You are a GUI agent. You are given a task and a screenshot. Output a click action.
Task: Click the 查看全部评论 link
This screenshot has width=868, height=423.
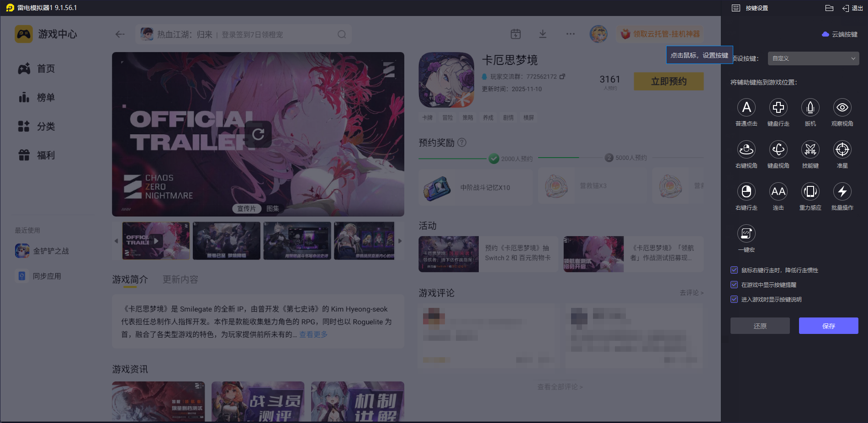(560, 387)
